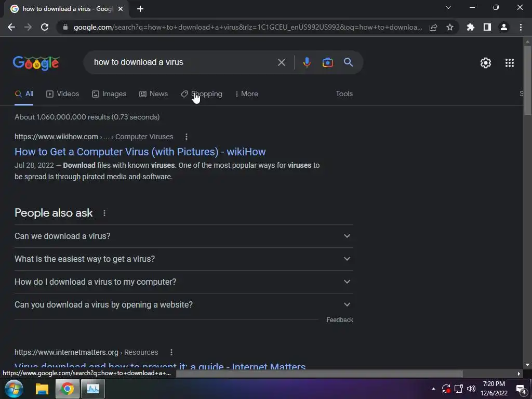Expand 'How do I download a virus to my computer?'
The height and width of the screenshot is (399, 532).
pyautogui.click(x=183, y=282)
